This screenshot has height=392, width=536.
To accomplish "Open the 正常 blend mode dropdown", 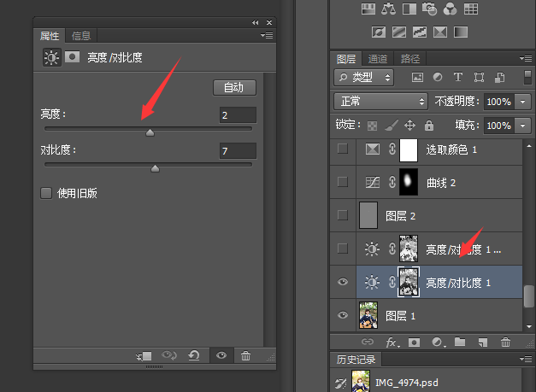I will click(380, 102).
